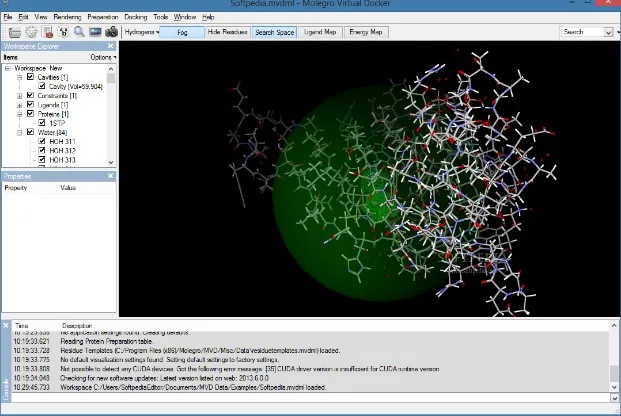Toggle the 1STP protein checkbox
The height and width of the screenshot is (416, 621).
pos(42,123)
